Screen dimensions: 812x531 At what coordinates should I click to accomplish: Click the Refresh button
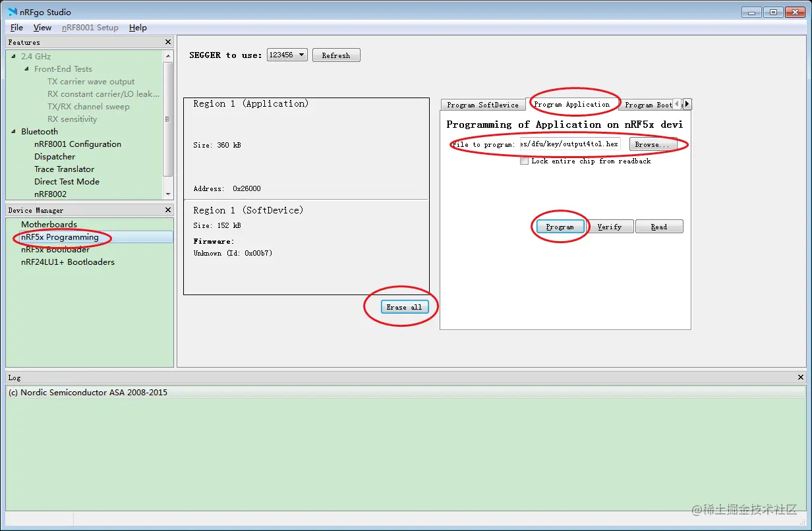pyautogui.click(x=336, y=55)
